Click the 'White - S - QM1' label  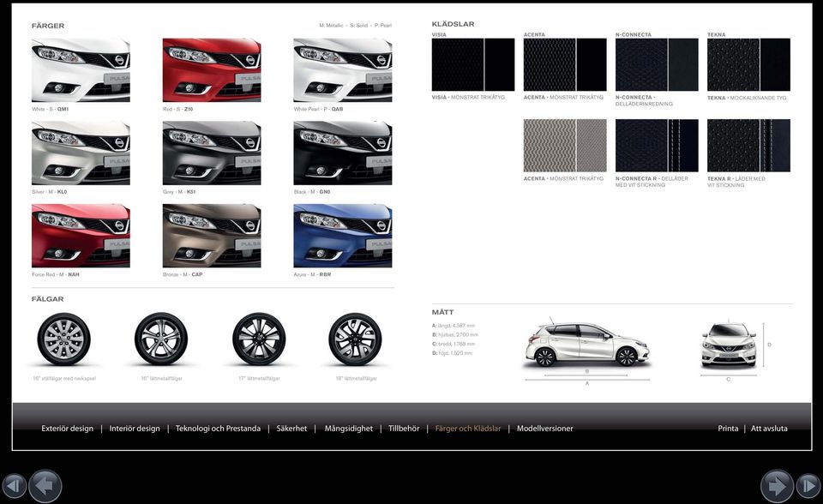51,109
